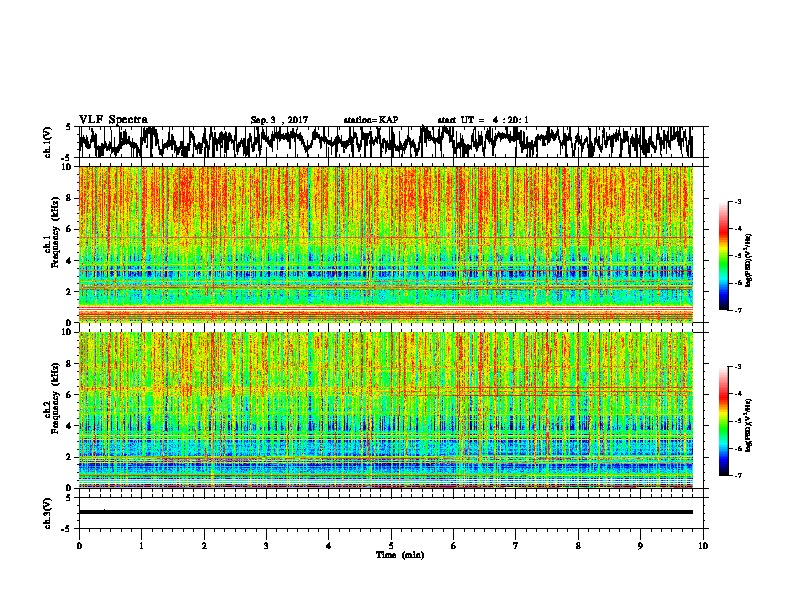Click time axis tick label "5"
The height and width of the screenshot is (612, 792).
pos(391,546)
